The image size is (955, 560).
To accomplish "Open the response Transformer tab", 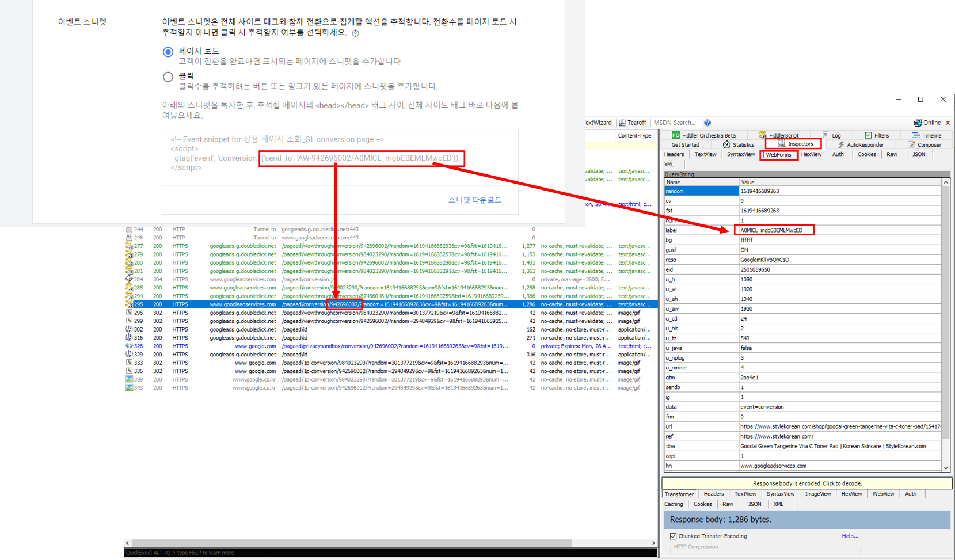I will pyautogui.click(x=679, y=494).
